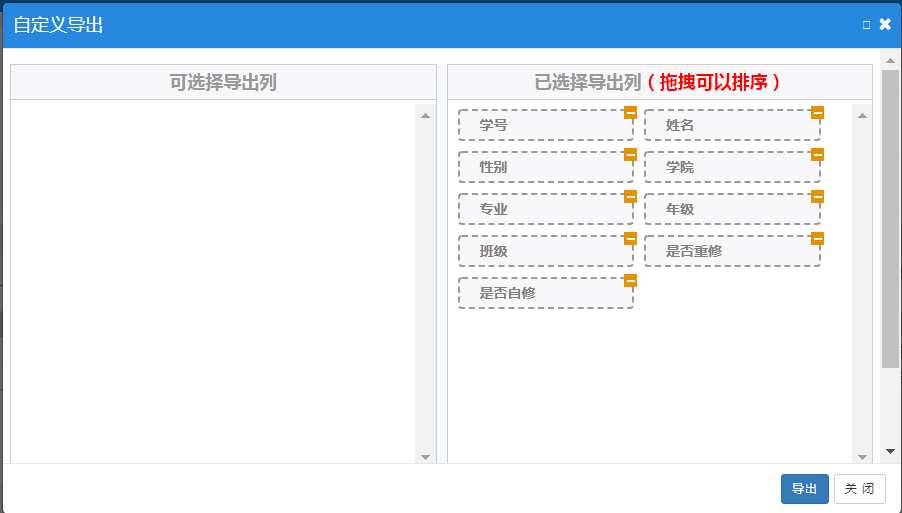The image size is (902, 513).
Task: Remove 班级 column using its minus icon
Action: (630, 239)
